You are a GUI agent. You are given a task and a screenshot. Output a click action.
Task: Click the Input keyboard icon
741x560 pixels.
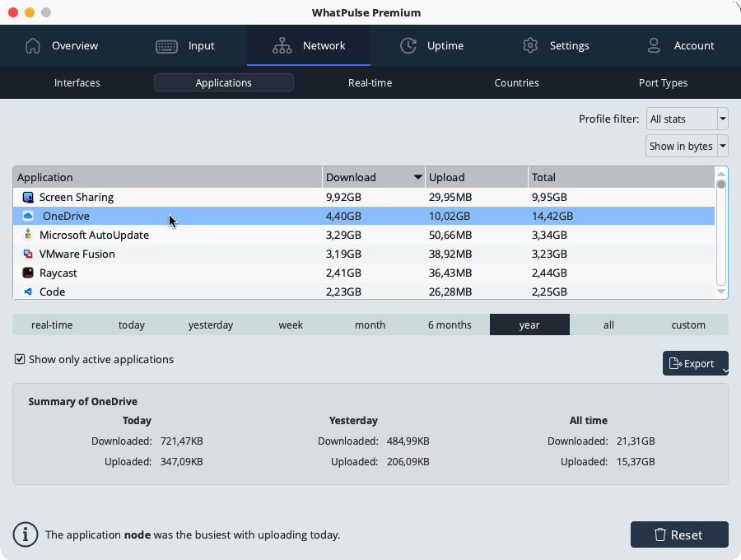pyautogui.click(x=166, y=46)
